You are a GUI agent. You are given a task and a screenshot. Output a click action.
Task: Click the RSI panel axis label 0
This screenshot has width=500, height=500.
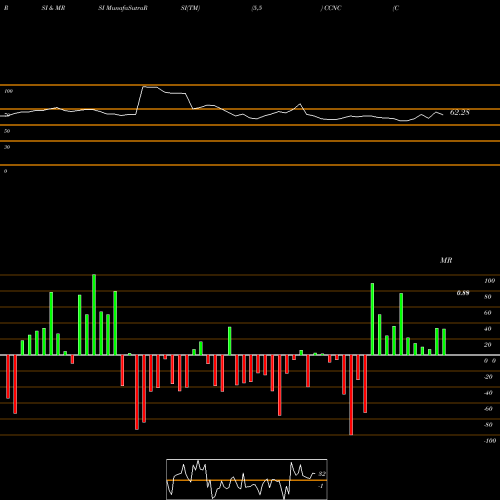5,171
